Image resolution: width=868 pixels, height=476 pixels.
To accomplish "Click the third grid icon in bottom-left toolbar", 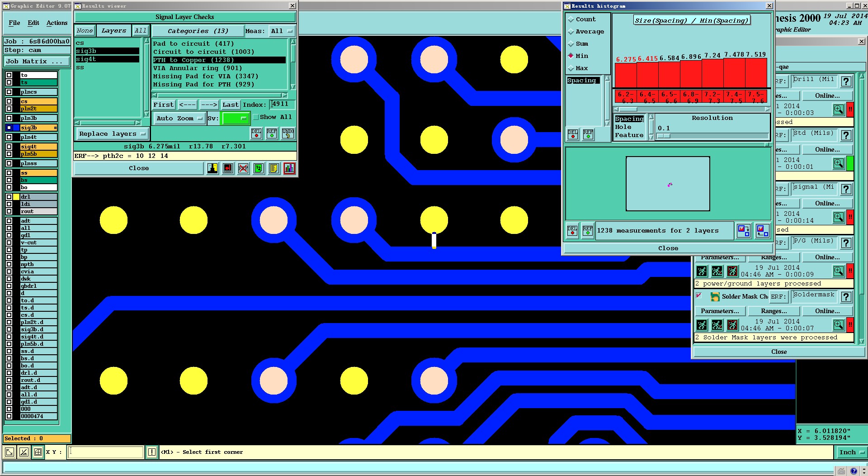I will (x=38, y=452).
